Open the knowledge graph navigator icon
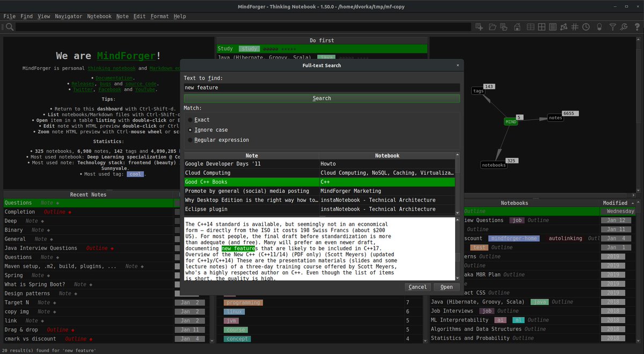Viewport: 644px width, 354px height. click(564, 27)
